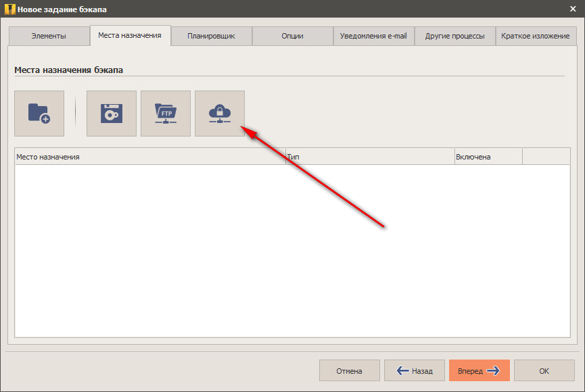Go back with the Назад button
Image resolution: width=585 pixels, height=392 pixels.
click(x=415, y=371)
